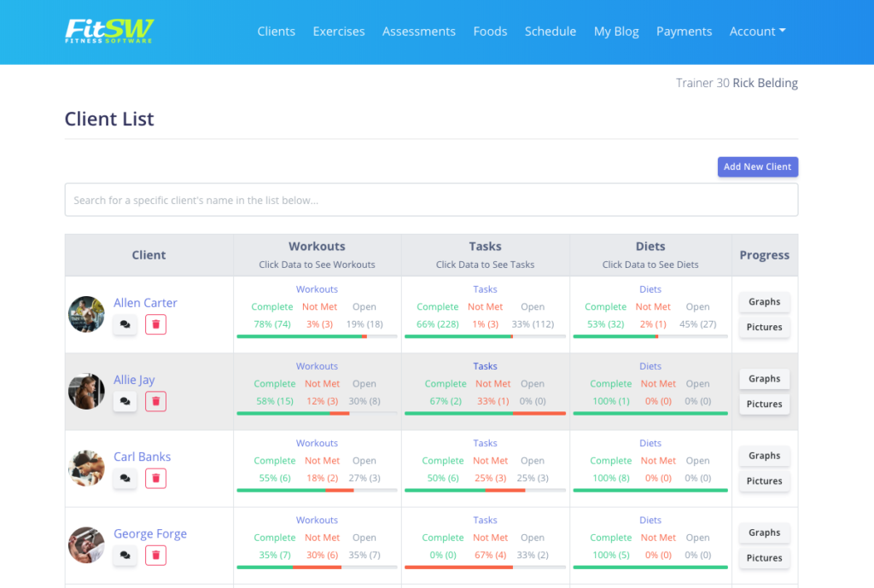The width and height of the screenshot is (874, 588).
Task: Click chat icon under Carl Banks
Action: [x=125, y=479]
